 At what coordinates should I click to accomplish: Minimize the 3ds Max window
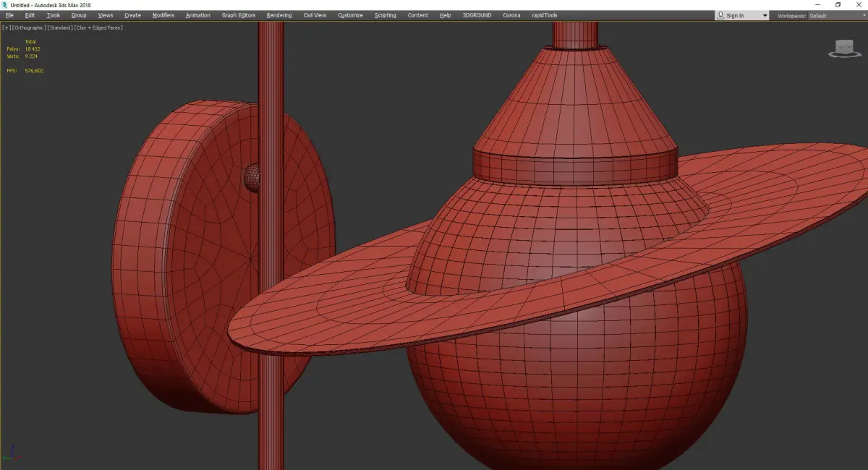point(818,5)
